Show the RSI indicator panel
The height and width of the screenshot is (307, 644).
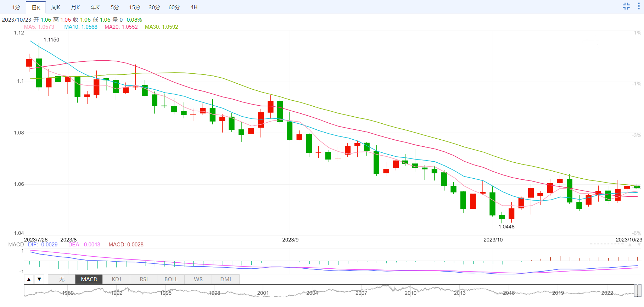pyautogui.click(x=144, y=279)
